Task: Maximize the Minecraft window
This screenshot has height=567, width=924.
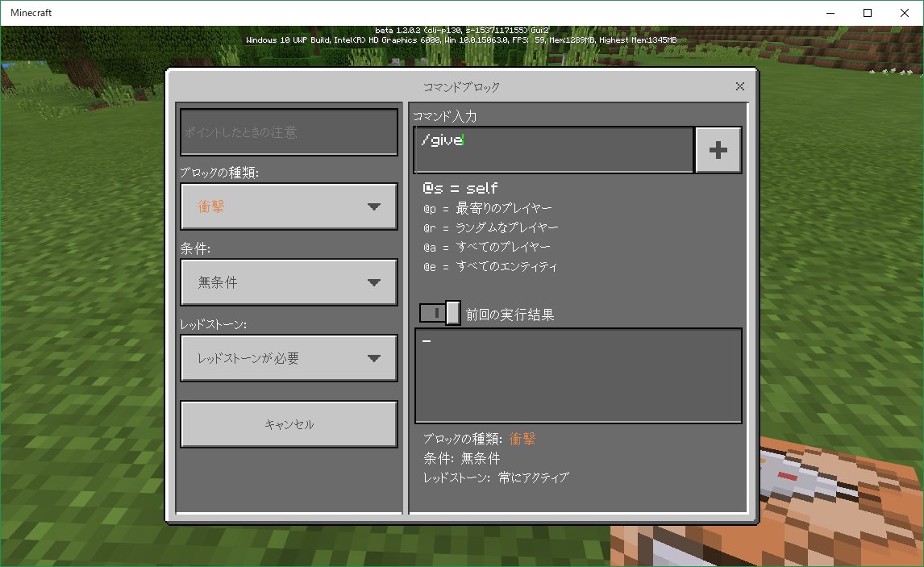Action: pos(868,13)
